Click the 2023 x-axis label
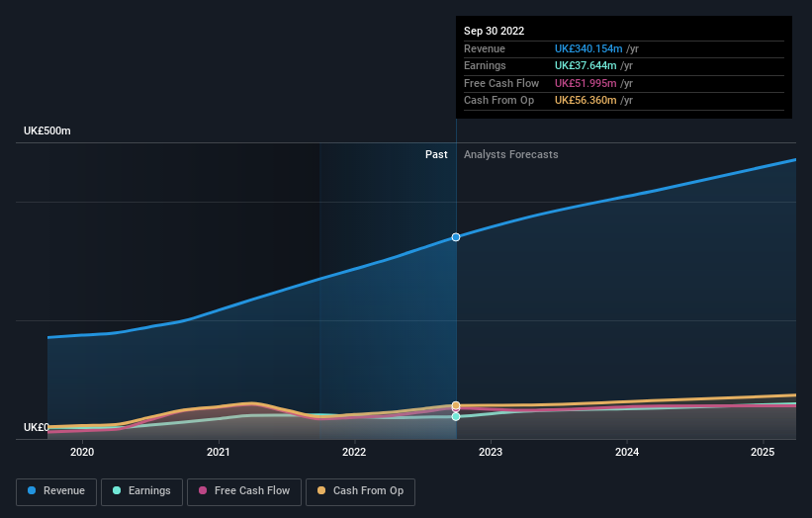Viewport: 812px width, 518px height. pyautogui.click(x=491, y=452)
